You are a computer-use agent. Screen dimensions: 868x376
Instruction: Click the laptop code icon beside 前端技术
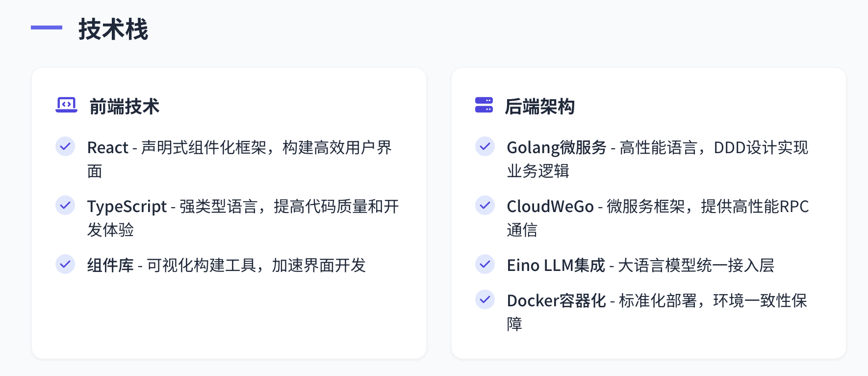[66, 105]
